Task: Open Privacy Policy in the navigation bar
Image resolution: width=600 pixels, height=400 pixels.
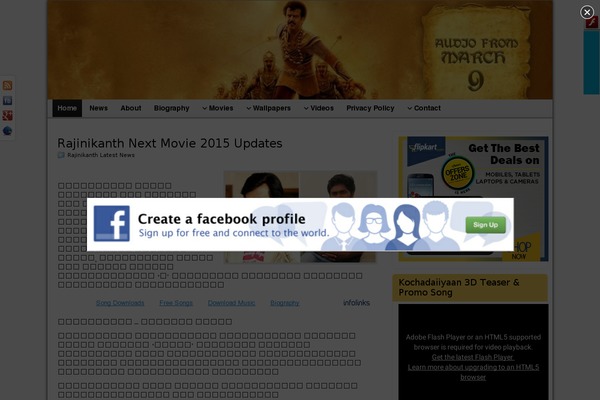Action: coord(370,108)
